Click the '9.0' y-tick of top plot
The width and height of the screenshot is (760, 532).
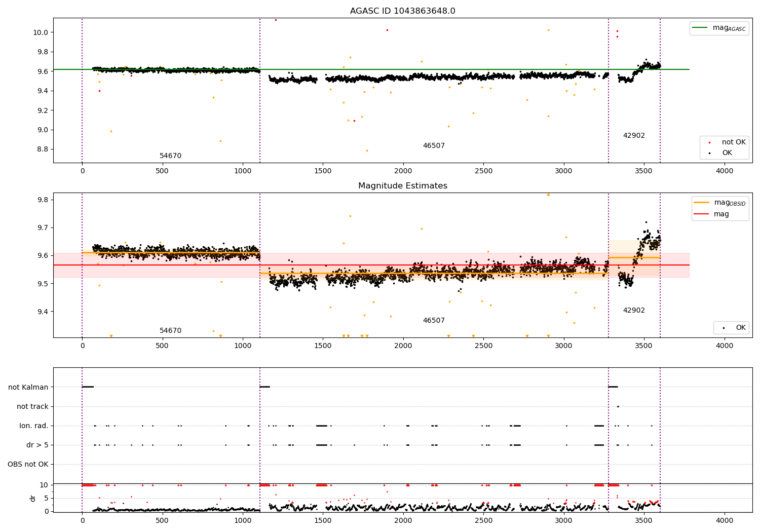pyautogui.click(x=43, y=130)
